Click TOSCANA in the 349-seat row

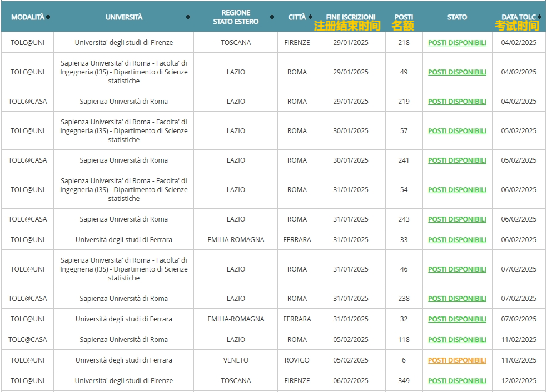pyautogui.click(x=236, y=381)
